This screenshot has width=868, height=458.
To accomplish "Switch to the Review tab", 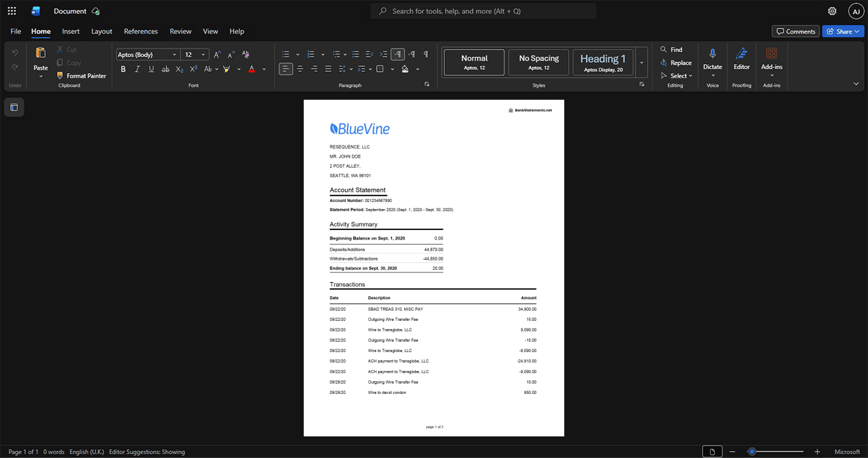I will (x=180, y=31).
